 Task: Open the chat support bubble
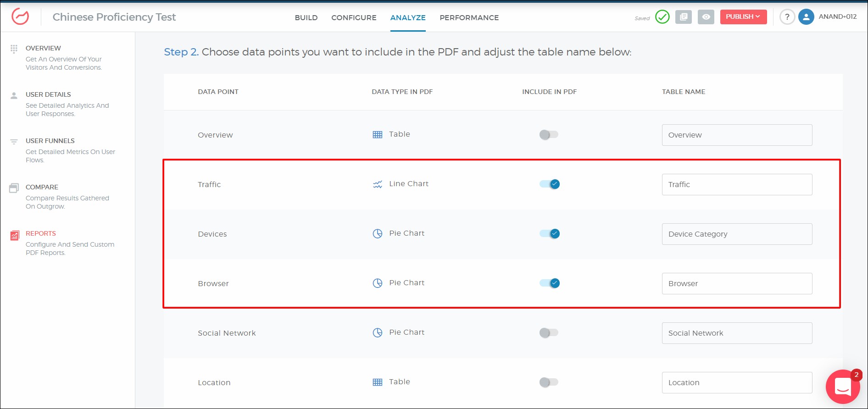coord(842,386)
